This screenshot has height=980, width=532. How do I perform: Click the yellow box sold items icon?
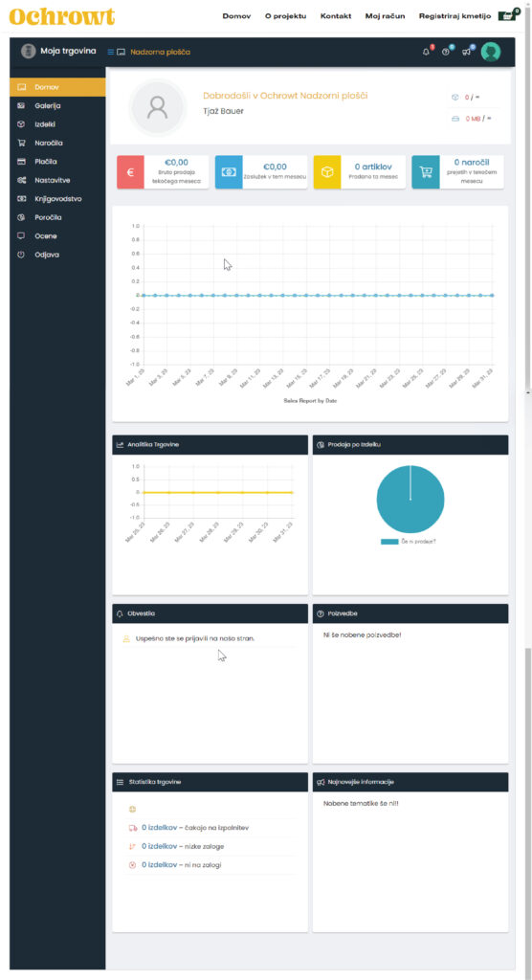point(327,172)
